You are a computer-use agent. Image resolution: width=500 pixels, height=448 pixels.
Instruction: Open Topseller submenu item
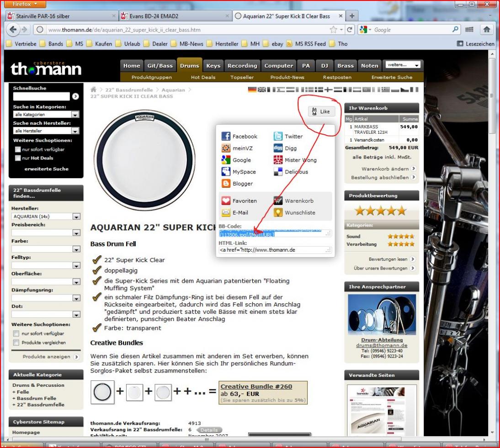pyautogui.click(x=242, y=77)
